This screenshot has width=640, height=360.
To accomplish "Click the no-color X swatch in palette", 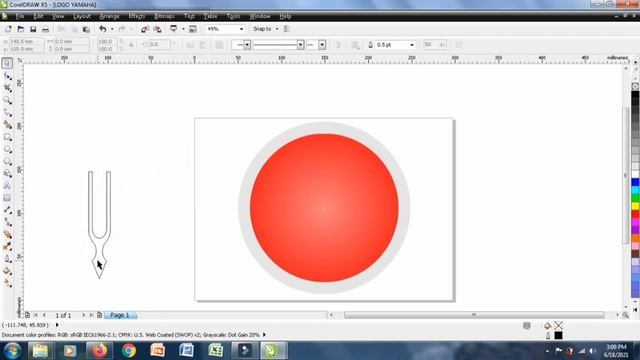I will pos(635,86).
